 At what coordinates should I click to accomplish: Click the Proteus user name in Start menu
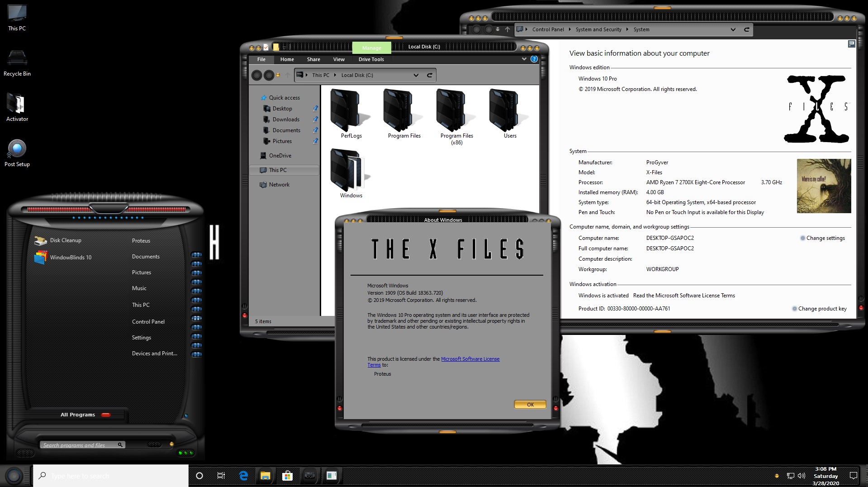[141, 241]
